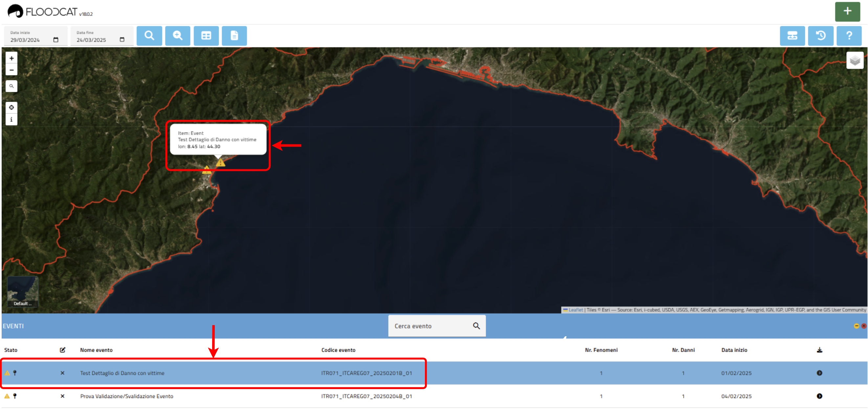This screenshot has width=868, height=415.
Task: Click the map zoom in button
Action: pyautogui.click(x=11, y=58)
